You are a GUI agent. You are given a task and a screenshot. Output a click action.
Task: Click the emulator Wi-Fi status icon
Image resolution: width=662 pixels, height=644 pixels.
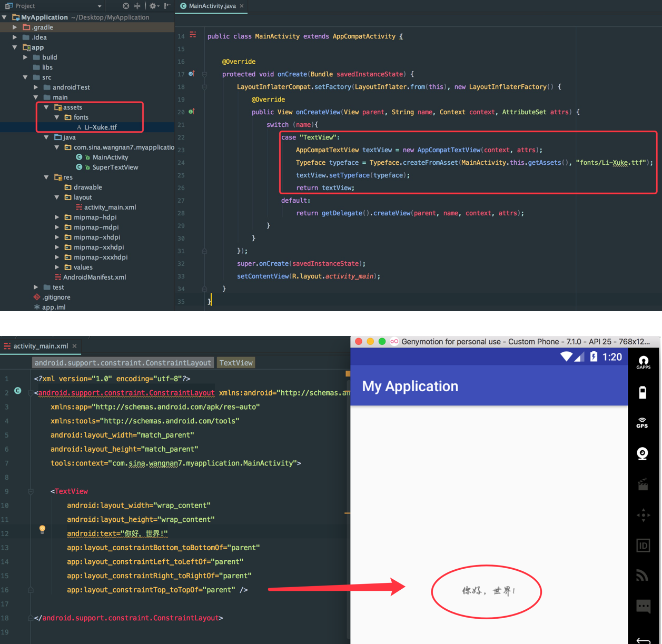(566, 356)
